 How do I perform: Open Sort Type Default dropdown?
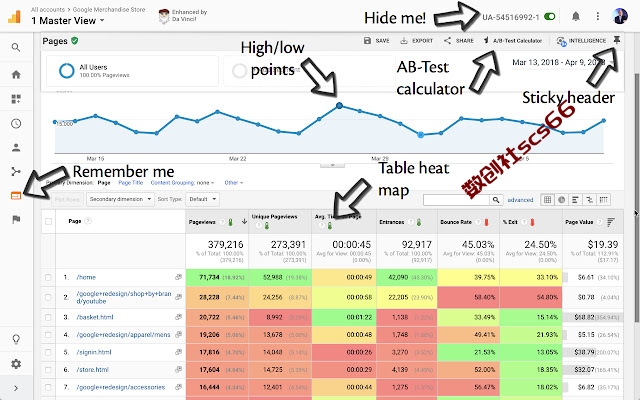tap(202, 199)
